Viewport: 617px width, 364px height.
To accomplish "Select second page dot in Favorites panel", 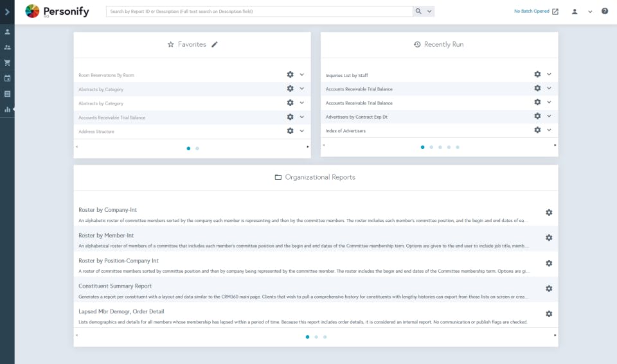I will click(x=197, y=148).
